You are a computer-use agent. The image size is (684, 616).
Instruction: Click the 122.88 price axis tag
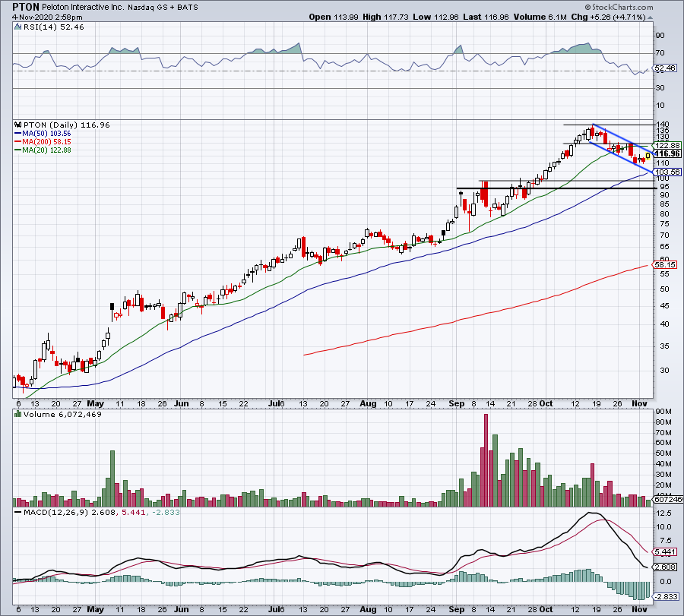667,145
